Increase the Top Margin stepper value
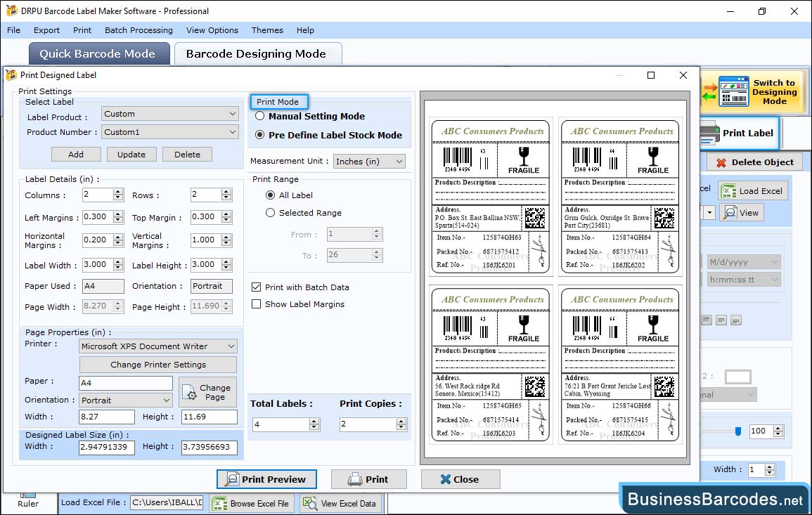Screen dimensions: 812x515 [x=226, y=214]
